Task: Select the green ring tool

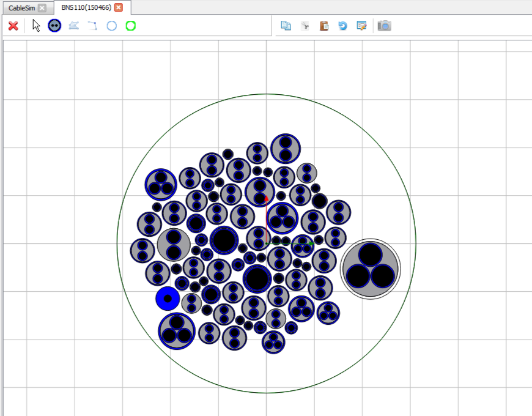Action: pos(130,26)
